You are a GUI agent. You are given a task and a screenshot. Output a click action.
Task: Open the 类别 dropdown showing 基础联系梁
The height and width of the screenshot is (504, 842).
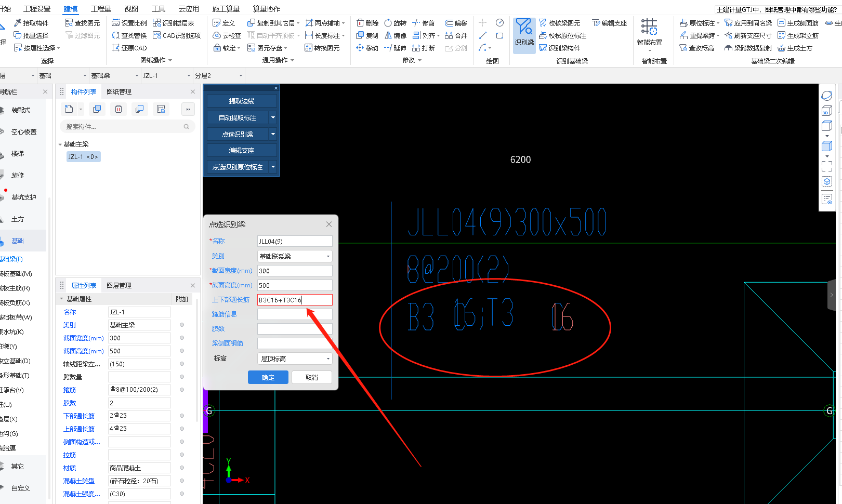pyautogui.click(x=295, y=256)
